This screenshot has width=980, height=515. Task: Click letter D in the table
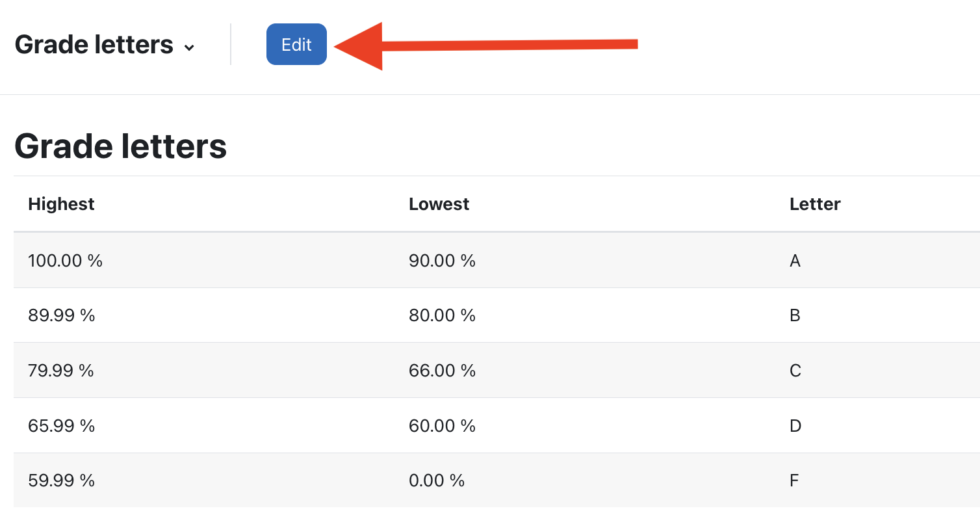(795, 426)
